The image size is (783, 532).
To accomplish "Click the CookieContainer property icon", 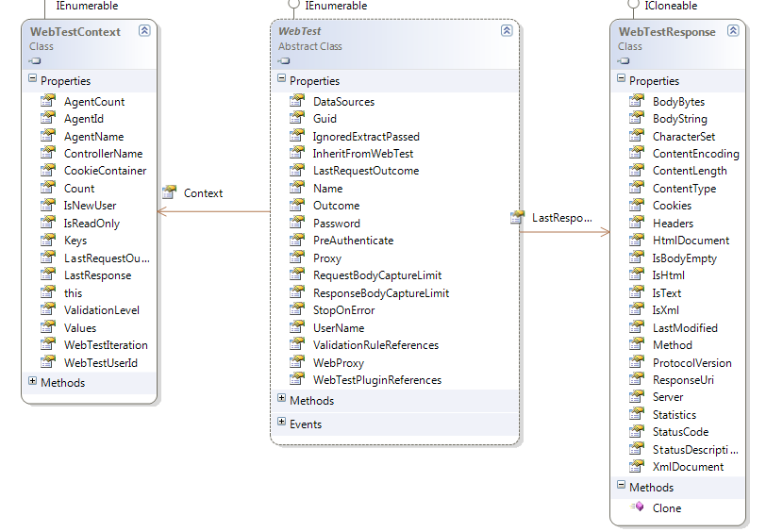I will pyautogui.click(x=48, y=170).
